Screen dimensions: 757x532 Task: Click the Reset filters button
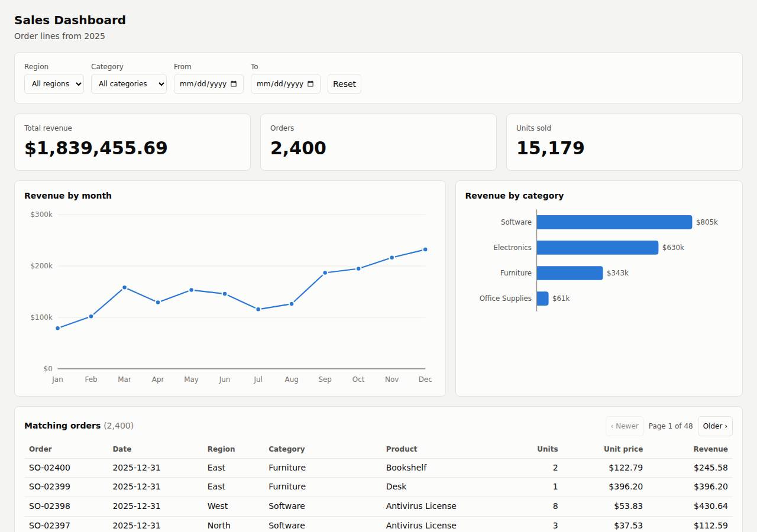click(344, 84)
